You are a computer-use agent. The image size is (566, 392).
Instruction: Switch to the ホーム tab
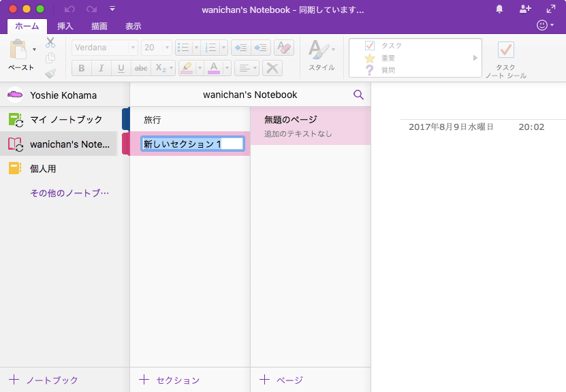tap(27, 26)
